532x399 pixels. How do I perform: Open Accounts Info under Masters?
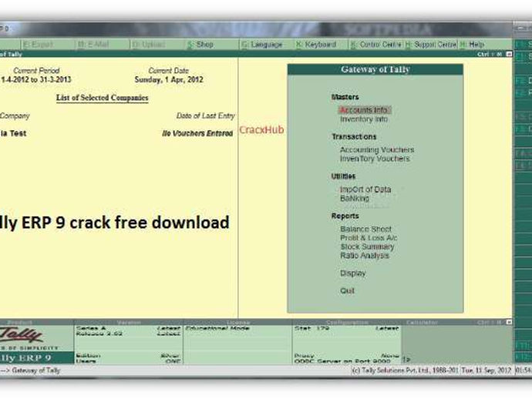[365, 110]
